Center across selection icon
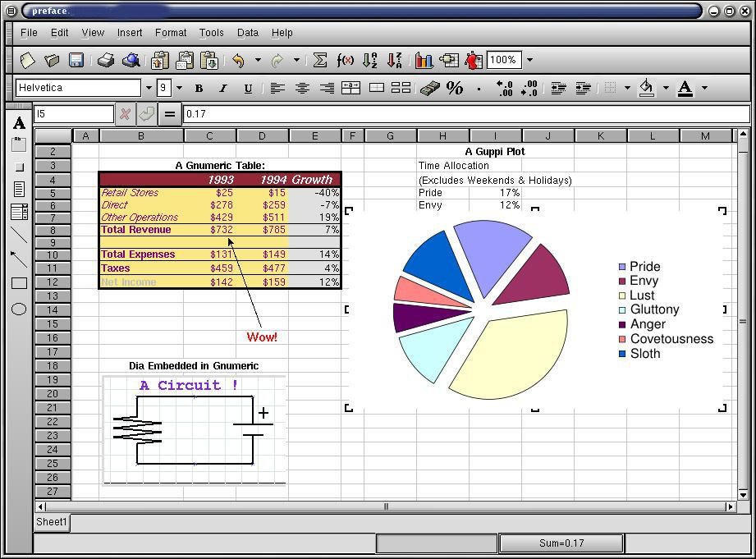This screenshot has height=559, width=756. pyautogui.click(x=351, y=88)
